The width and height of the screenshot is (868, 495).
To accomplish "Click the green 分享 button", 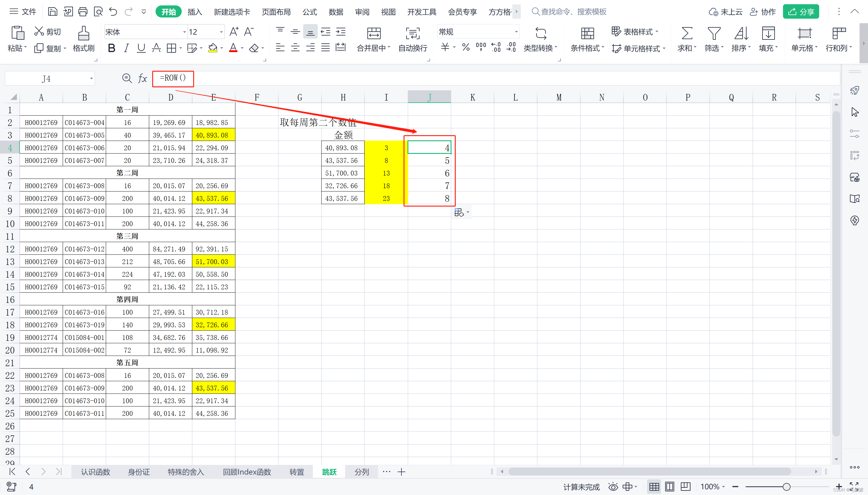I will (x=800, y=12).
